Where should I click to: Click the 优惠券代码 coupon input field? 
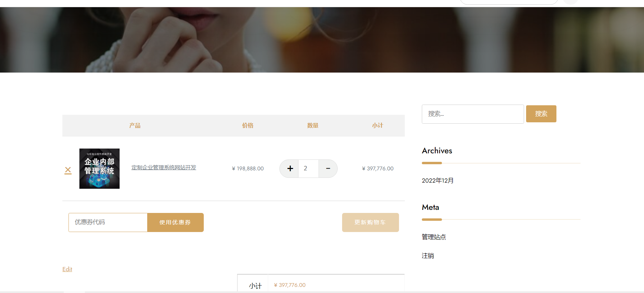(x=108, y=222)
